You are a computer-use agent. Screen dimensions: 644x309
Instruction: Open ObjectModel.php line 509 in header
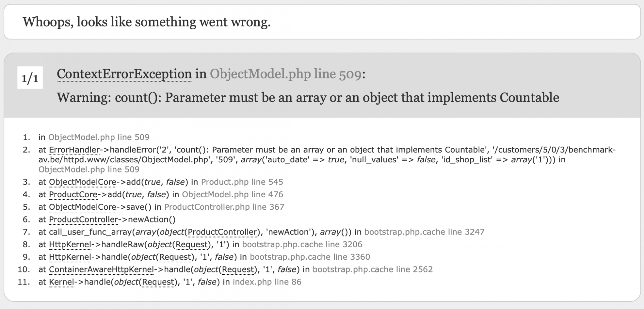click(286, 74)
